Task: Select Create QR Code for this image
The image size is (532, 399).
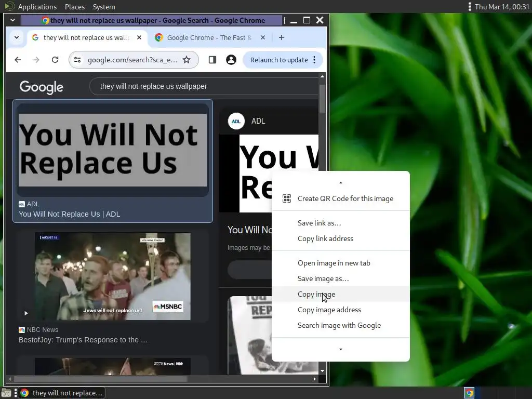Action: point(341,198)
